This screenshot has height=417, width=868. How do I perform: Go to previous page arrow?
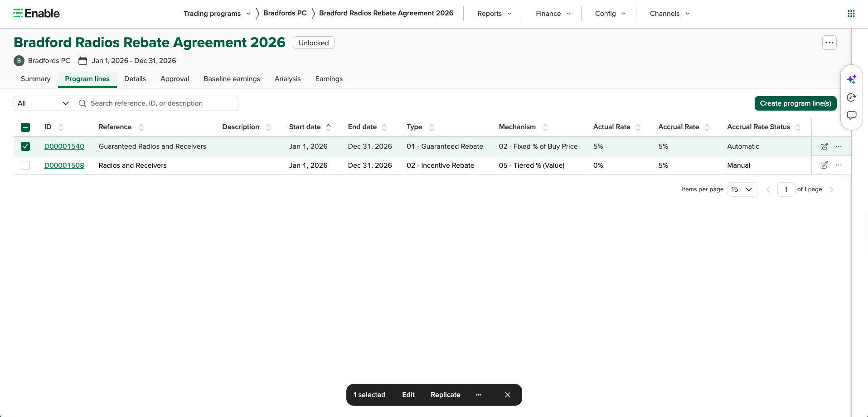point(768,189)
